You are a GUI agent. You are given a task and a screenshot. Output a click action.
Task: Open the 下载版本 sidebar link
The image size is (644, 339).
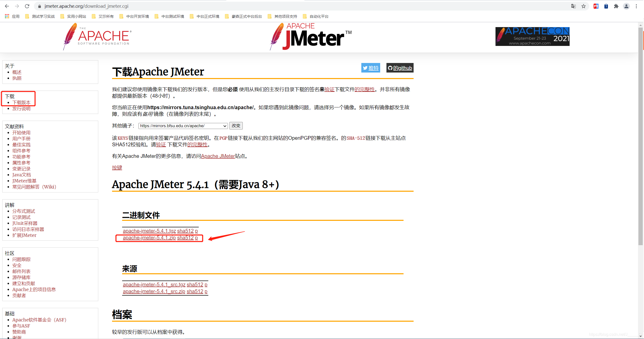21,102
